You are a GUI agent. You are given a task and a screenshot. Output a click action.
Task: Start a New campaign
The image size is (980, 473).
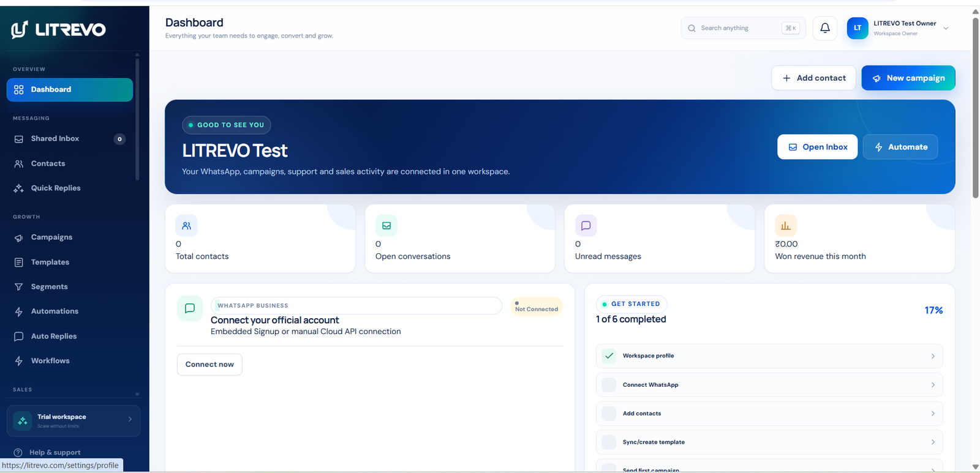[x=908, y=78]
